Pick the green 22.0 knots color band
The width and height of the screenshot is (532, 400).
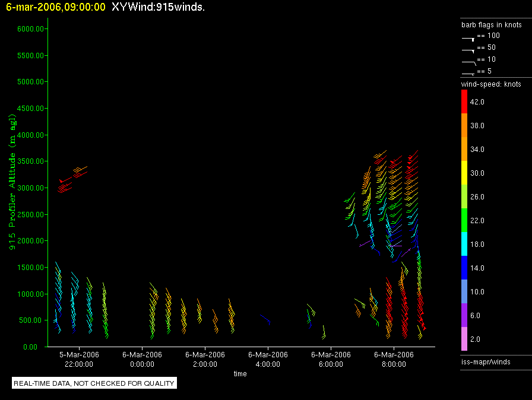[x=464, y=221]
